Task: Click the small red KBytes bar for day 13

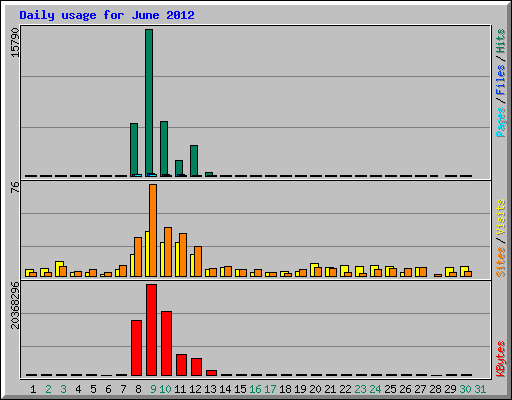Action: [x=211, y=373]
